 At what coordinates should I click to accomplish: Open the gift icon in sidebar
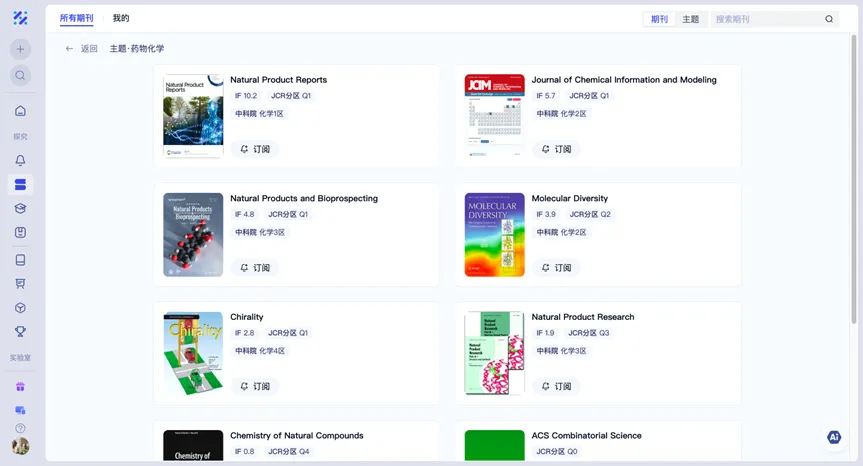(x=20, y=387)
